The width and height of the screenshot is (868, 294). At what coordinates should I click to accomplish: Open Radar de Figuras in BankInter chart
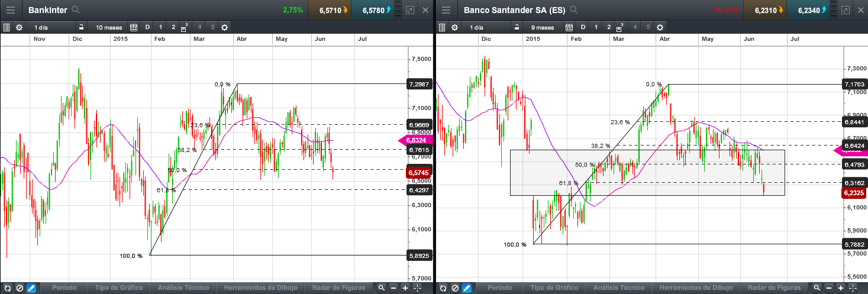(339, 288)
